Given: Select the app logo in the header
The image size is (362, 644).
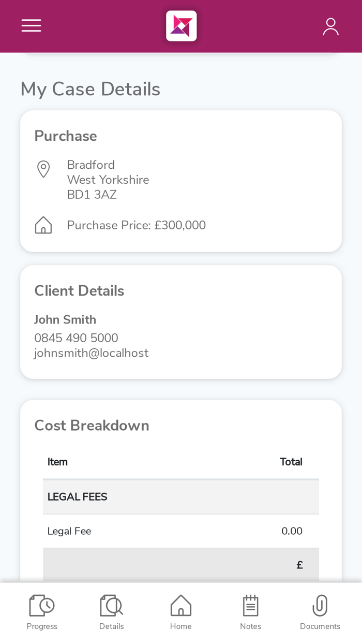Looking at the screenshot, I should point(181,25).
